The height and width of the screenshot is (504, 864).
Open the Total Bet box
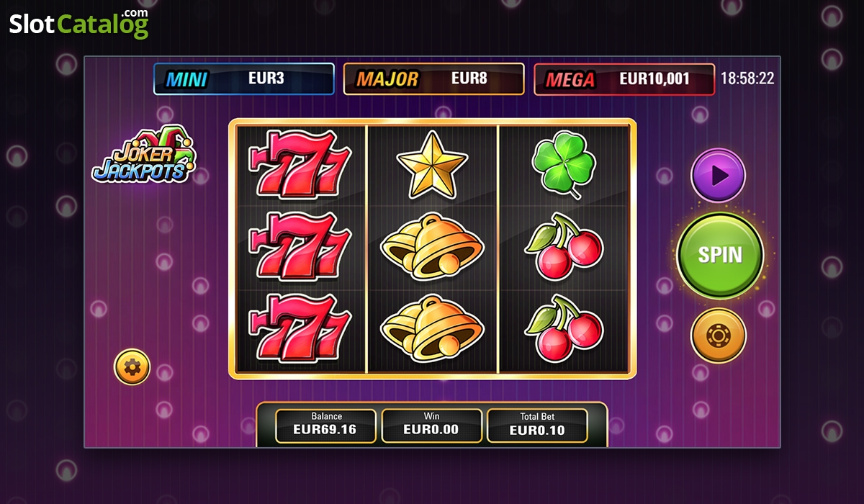pos(537,426)
